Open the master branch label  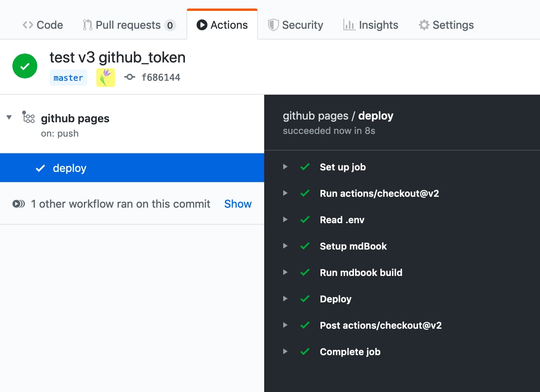pos(68,78)
